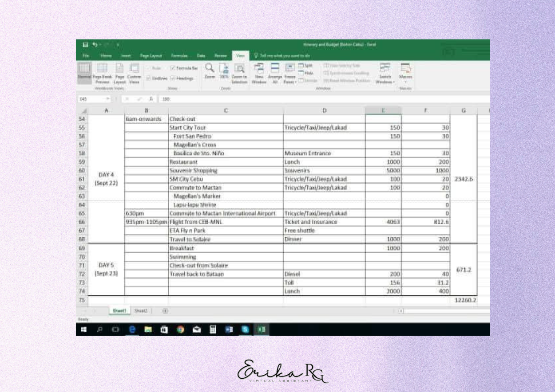Select the Sheet1 tab

pos(119,311)
